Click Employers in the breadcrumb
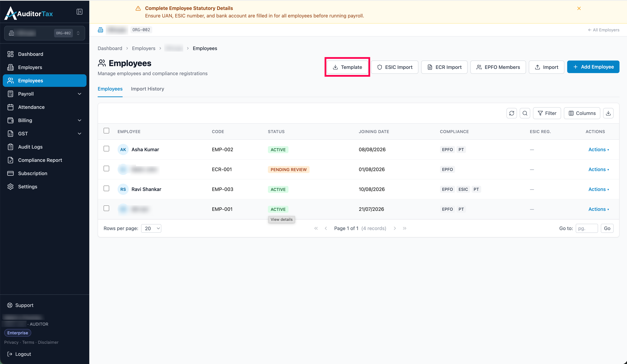This screenshot has width=627, height=364. (144, 48)
